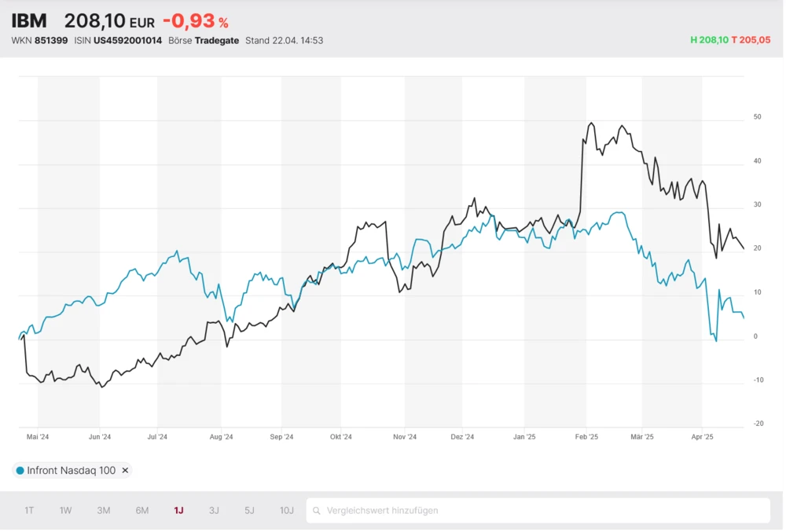Select the 1W time range
Screen dimensions: 786x532
point(65,511)
